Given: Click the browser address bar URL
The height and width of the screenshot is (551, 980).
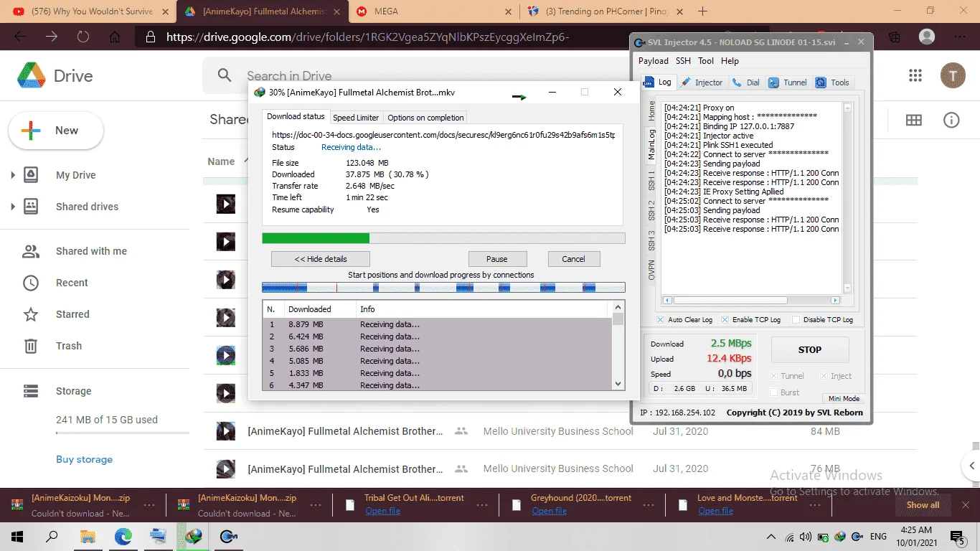Looking at the screenshot, I should coord(368,37).
